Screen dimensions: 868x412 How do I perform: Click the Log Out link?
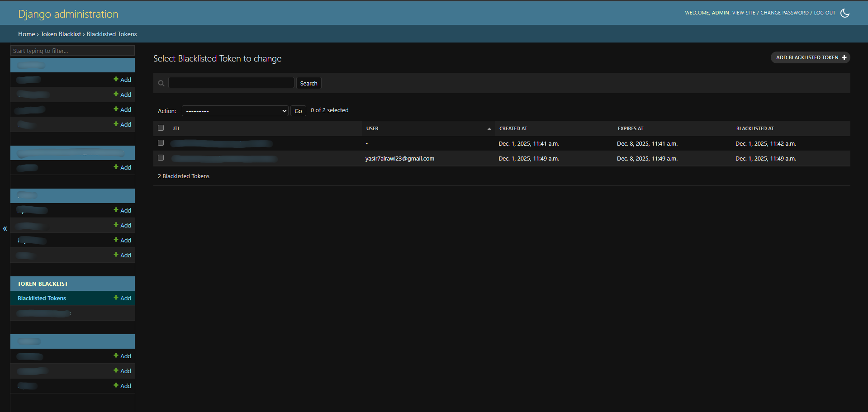tap(825, 13)
